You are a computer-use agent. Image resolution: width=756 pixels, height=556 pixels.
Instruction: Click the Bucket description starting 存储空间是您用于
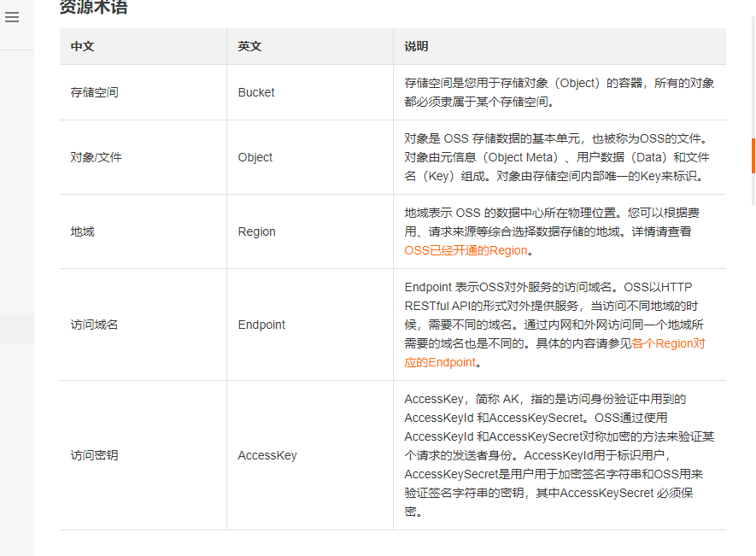[x=560, y=92]
